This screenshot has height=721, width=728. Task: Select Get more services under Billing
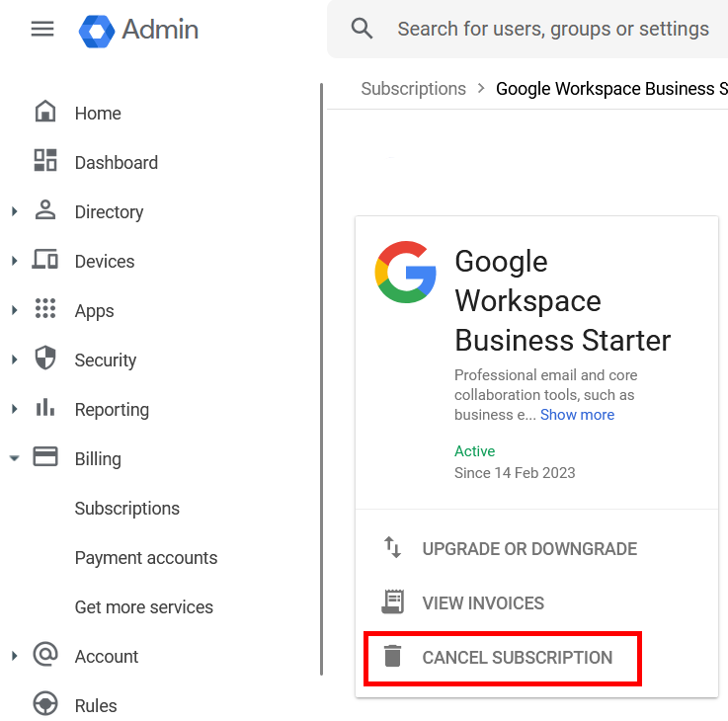tap(144, 606)
